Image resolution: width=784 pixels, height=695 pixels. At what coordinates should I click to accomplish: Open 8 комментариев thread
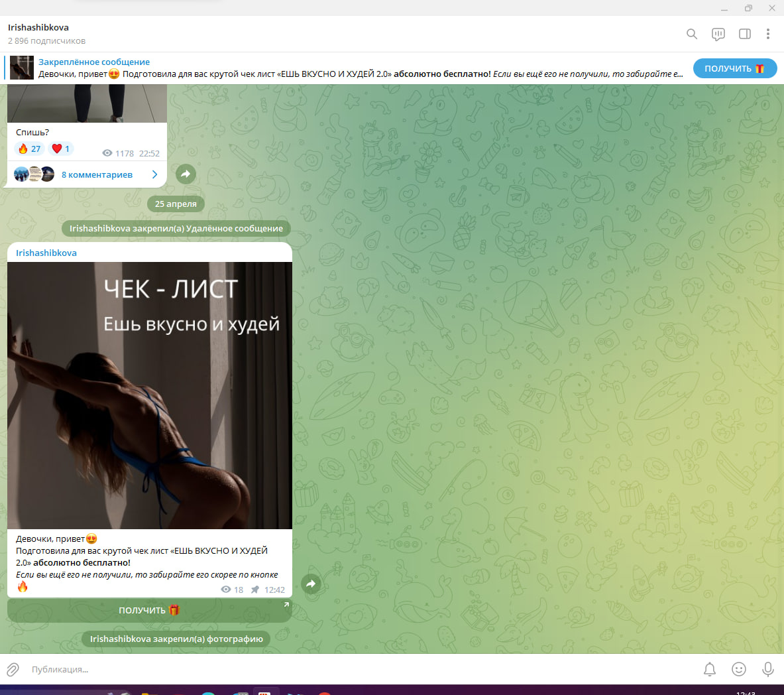pyautogui.click(x=97, y=174)
